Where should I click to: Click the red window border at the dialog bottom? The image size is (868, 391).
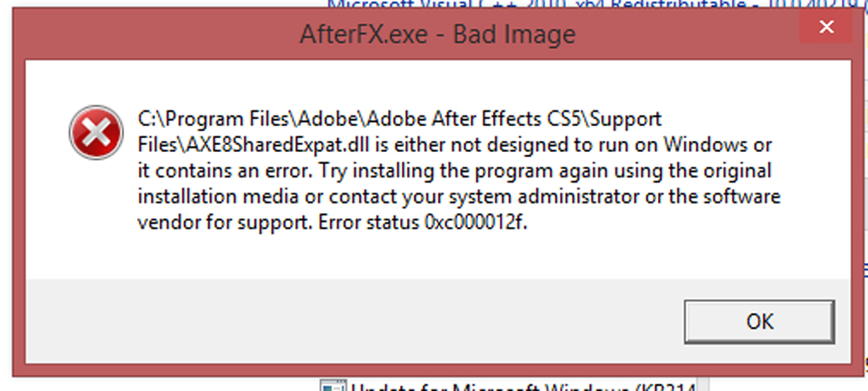[x=431, y=370]
